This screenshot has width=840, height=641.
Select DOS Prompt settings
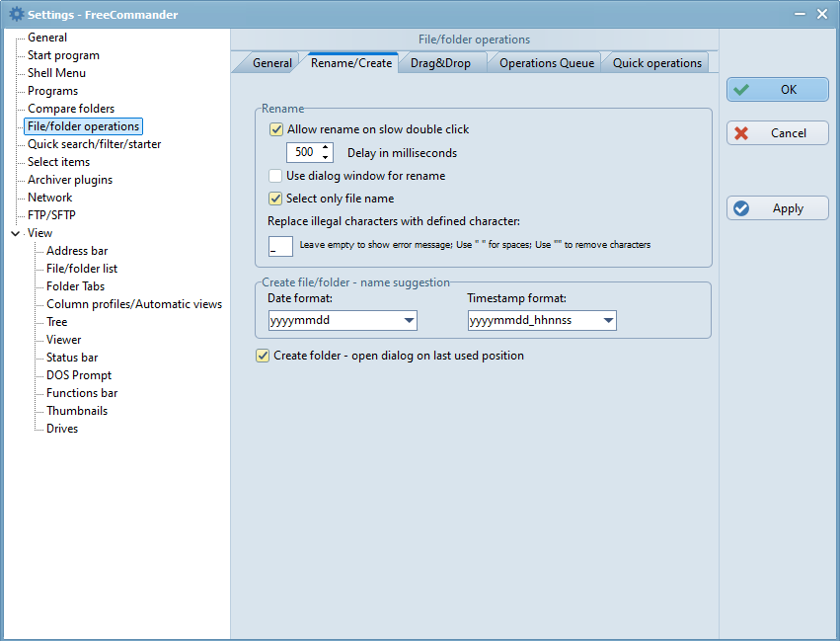[79, 375]
